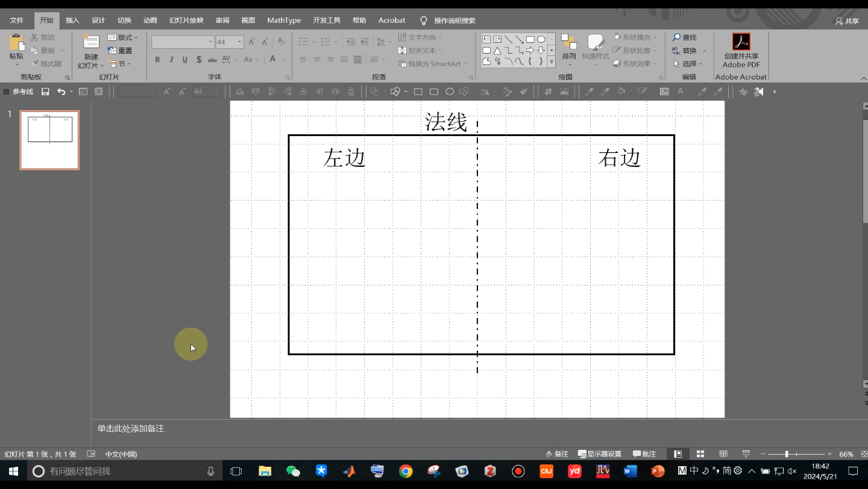Open CAJ viewer from the taskbar

click(x=546, y=471)
